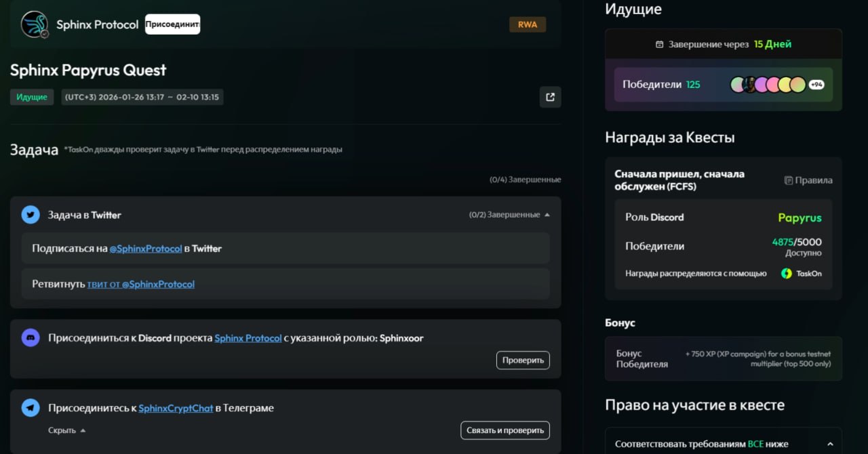Collapse the Twitter task section arrow

point(547,215)
